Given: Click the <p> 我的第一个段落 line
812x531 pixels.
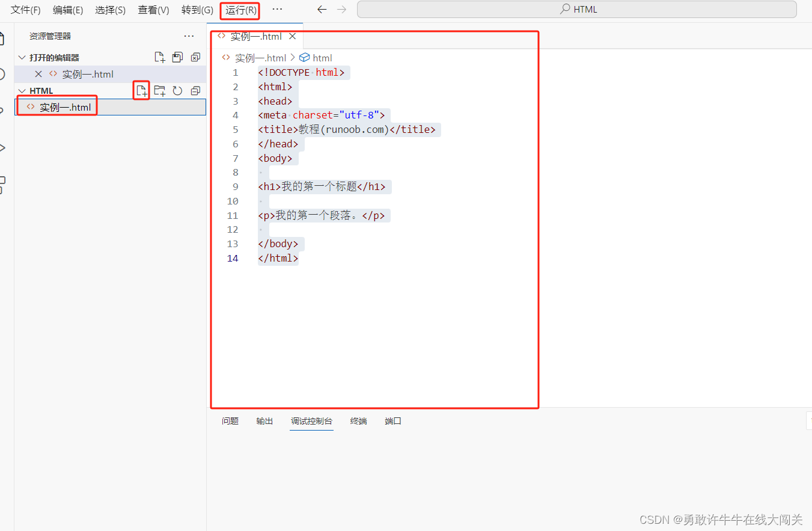Looking at the screenshot, I should coord(322,216).
